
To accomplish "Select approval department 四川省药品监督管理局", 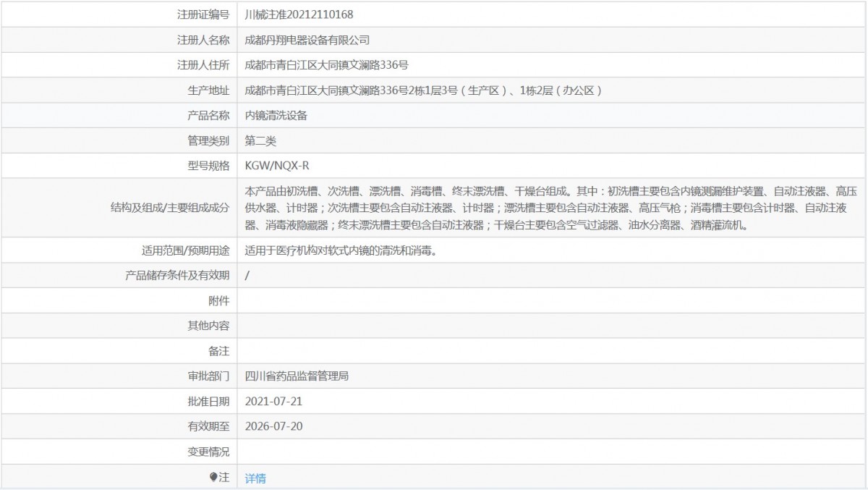I will pos(297,376).
